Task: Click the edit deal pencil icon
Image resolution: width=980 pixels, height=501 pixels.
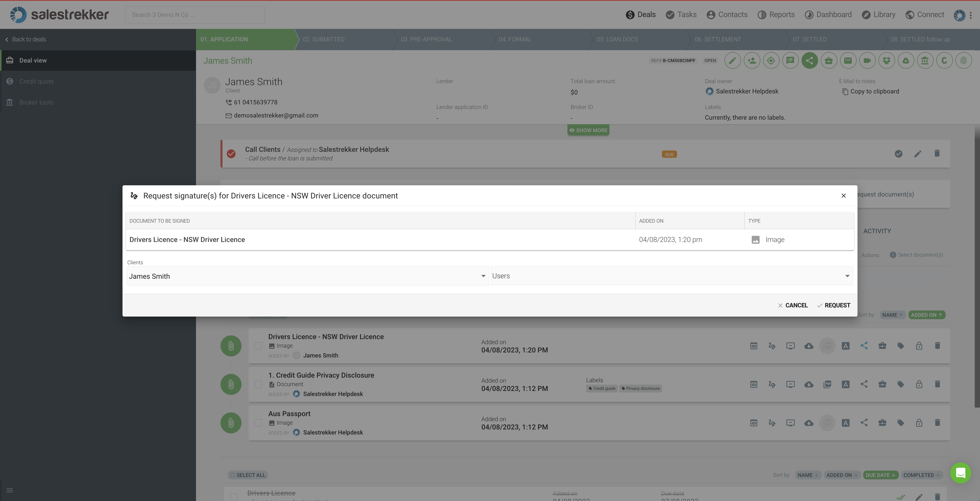Action: pyautogui.click(x=732, y=60)
